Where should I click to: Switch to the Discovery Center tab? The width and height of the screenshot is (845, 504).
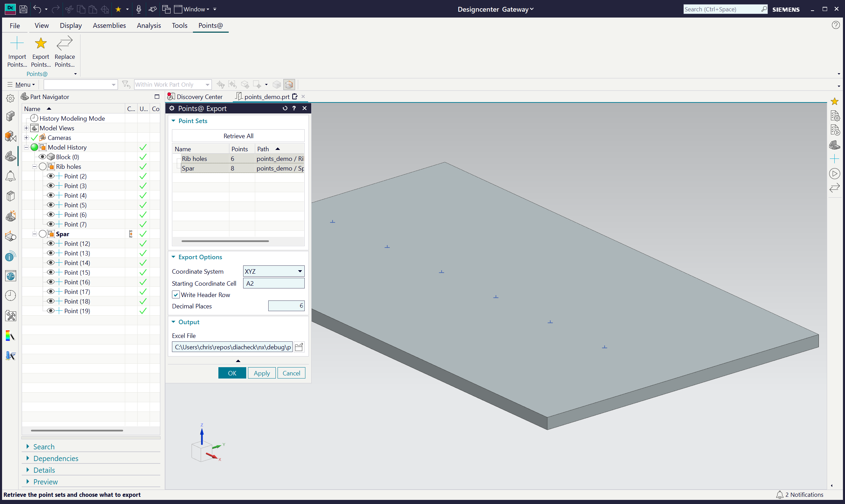point(195,97)
